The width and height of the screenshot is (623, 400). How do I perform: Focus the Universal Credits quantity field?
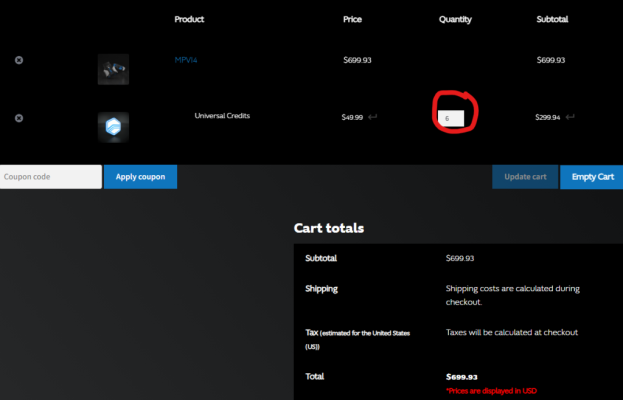(451, 118)
